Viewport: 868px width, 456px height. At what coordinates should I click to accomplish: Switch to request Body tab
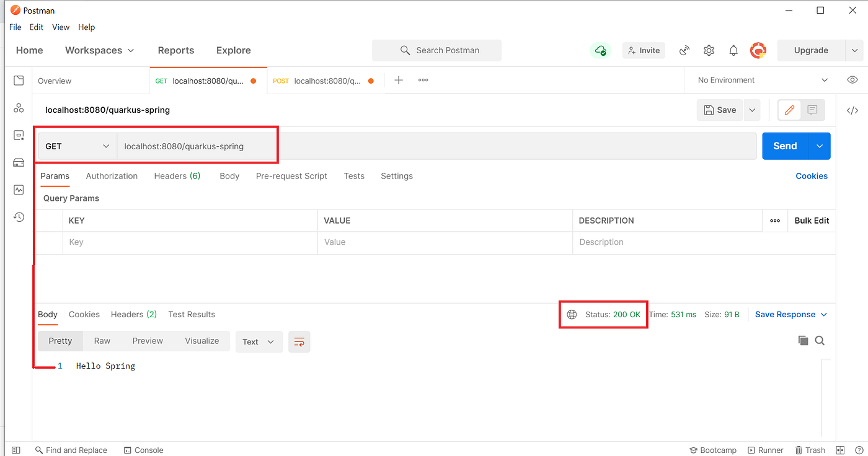tap(229, 176)
